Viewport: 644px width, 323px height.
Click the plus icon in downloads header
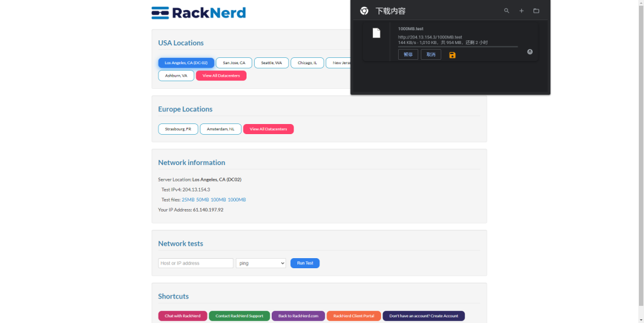point(521,11)
